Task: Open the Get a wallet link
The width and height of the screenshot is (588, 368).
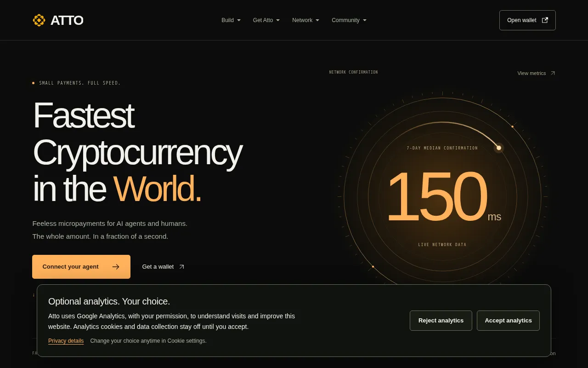Action: click(164, 267)
